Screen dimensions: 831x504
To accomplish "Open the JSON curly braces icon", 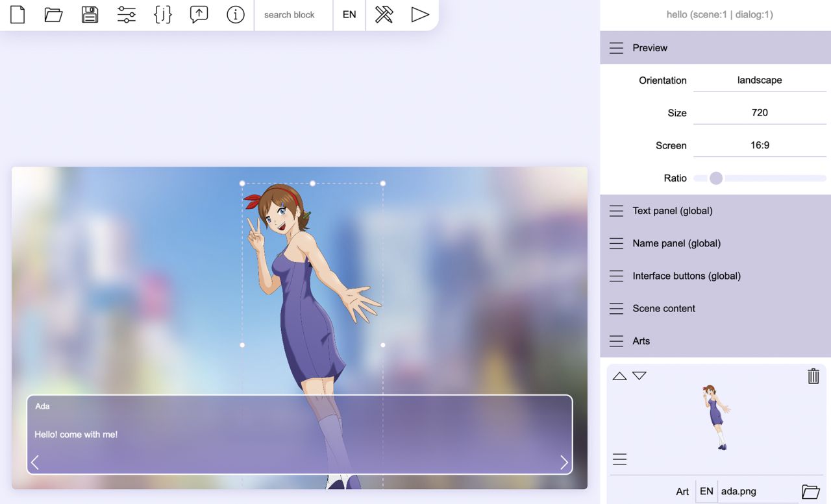I will click(163, 14).
